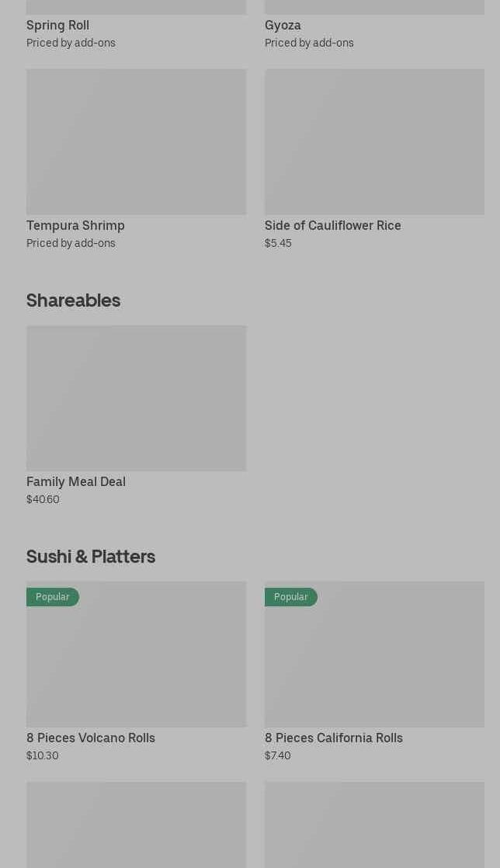Open the Spring Roll item title

click(x=57, y=25)
